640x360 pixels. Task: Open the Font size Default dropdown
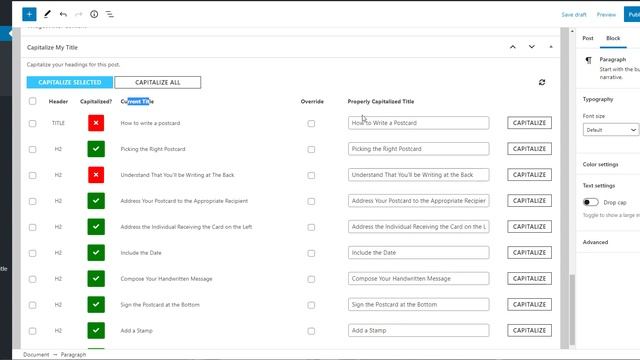coord(611,130)
